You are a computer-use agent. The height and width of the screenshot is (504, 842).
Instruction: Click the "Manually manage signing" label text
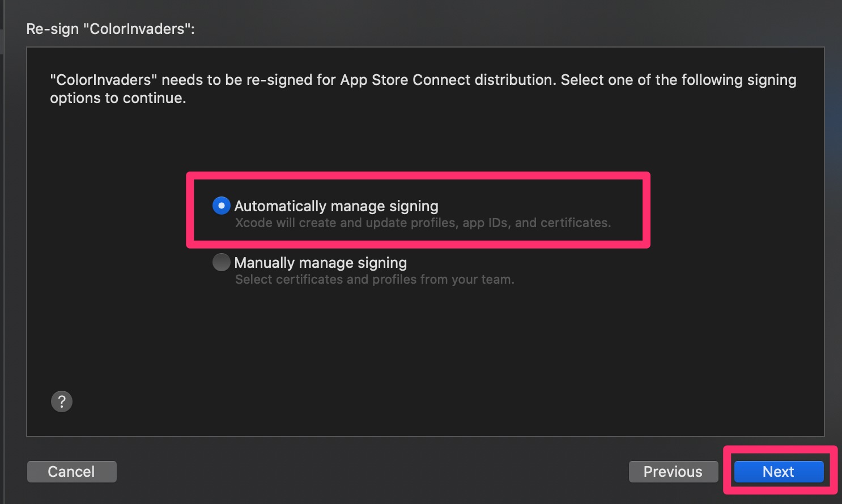click(x=320, y=263)
